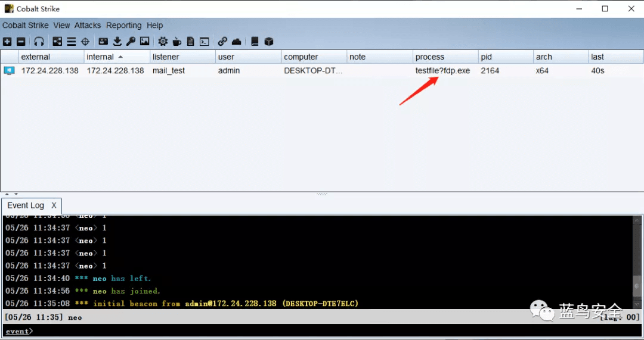This screenshot has width=644, height=340.
Task: Sort by the last column header
Action: pos(615,57)
